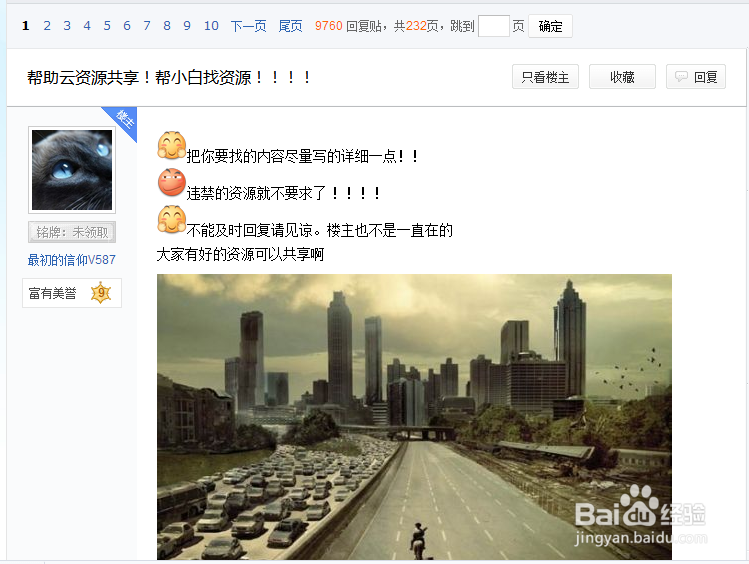Go to page 5 of the thread
Viewport: 749px width, 564px height.
click(107, 26)
